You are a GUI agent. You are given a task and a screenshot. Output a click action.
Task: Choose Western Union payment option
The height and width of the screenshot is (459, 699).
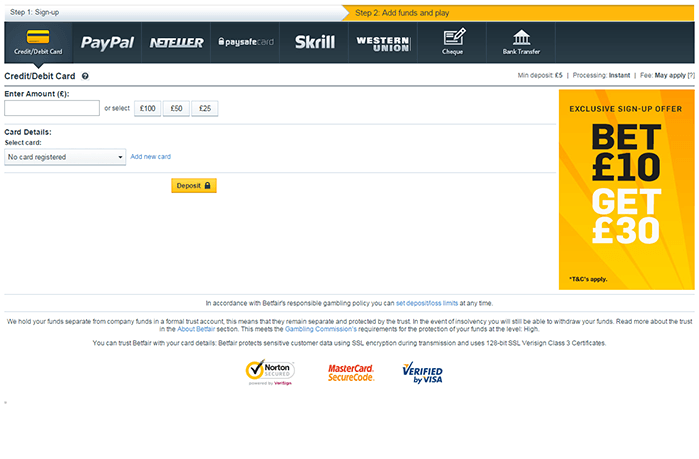(383, 42)
